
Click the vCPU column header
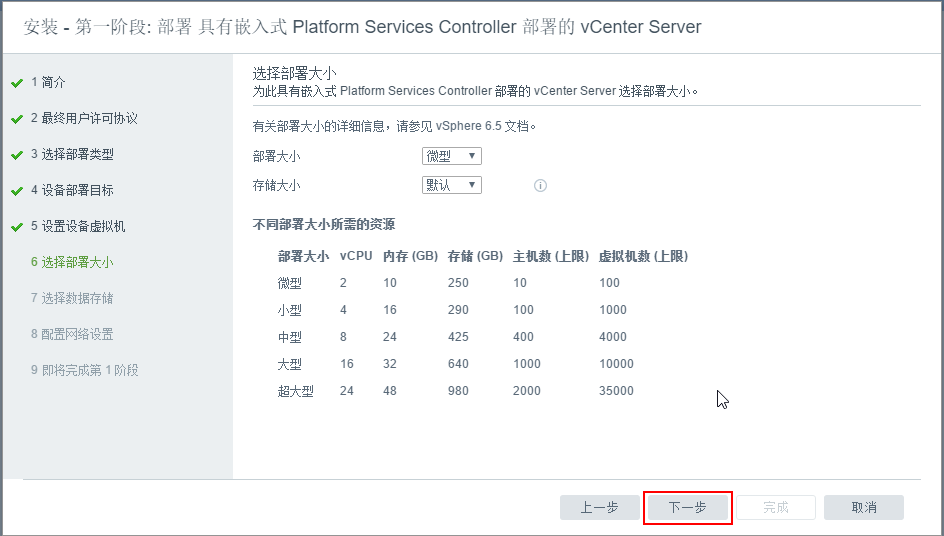(356, 256)
